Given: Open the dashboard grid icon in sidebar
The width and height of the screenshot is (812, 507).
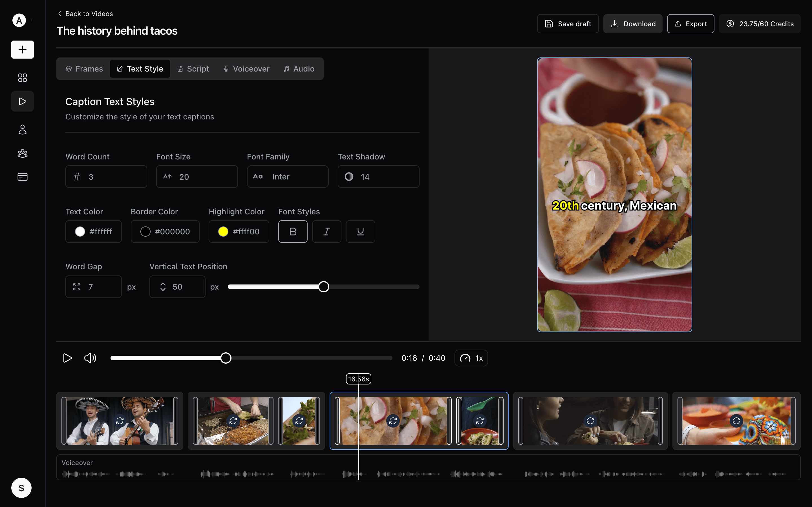Looking at the screenshot, I should (x=23, y=78).
